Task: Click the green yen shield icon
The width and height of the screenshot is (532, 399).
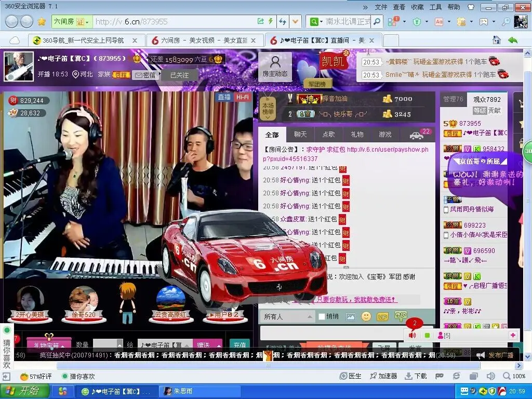Action: click(417, 22)
